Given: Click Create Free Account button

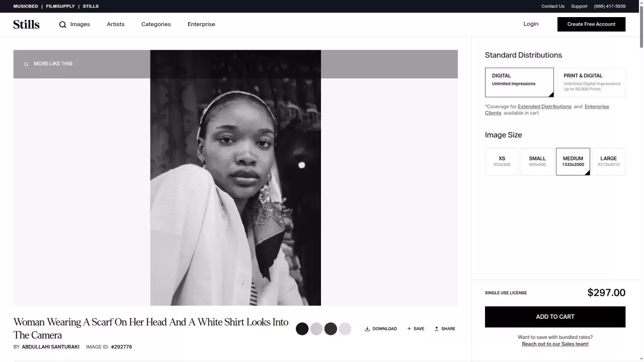Looking at the screenshot, I should [591, 24].
